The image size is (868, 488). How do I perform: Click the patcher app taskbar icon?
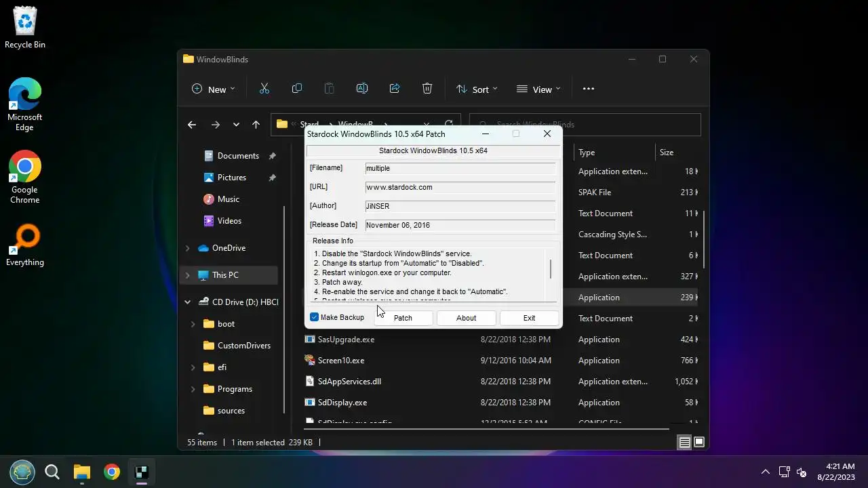(x=142, y=472)
